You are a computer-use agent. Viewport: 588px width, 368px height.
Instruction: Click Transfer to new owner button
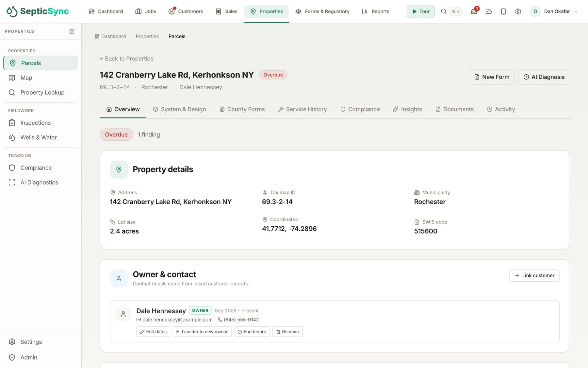(202, 332)
